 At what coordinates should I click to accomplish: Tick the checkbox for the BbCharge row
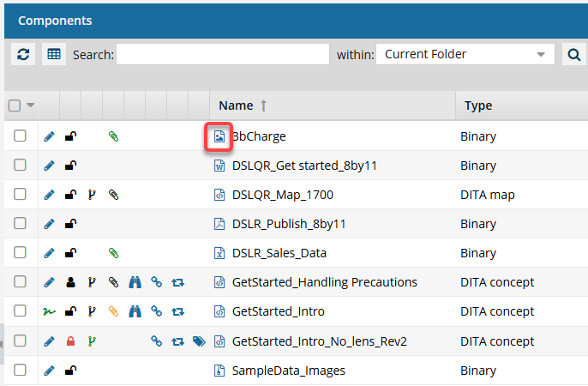click(20, 136)
